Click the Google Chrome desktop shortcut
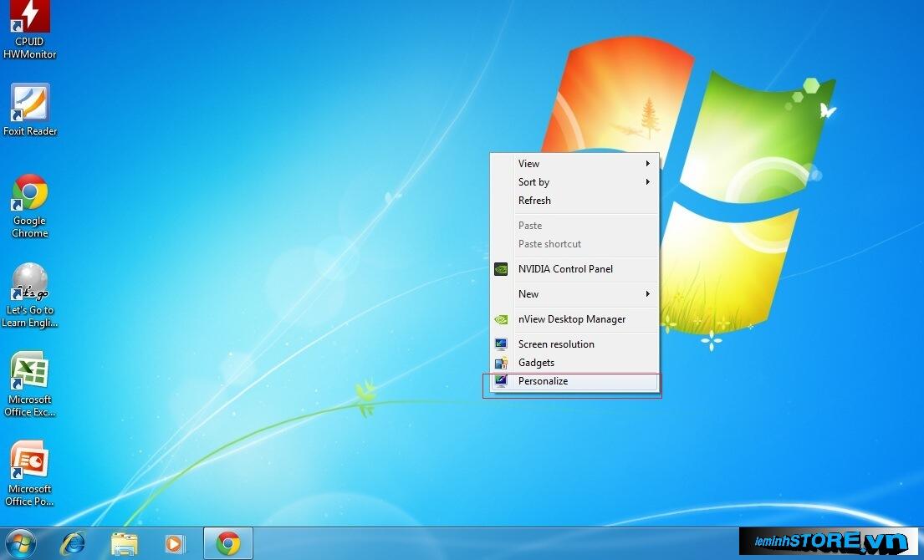Viewport: 924px width, 560px height. tap(29, 194)
